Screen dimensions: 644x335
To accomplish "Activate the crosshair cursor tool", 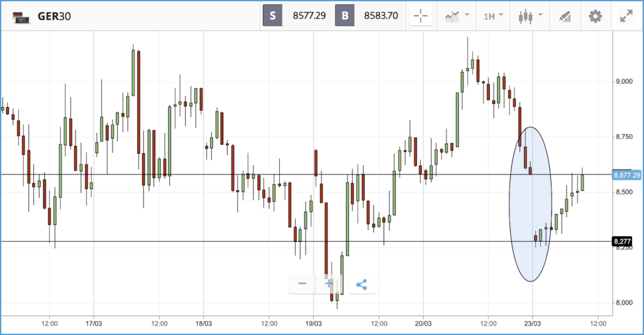I will point(421,16).
